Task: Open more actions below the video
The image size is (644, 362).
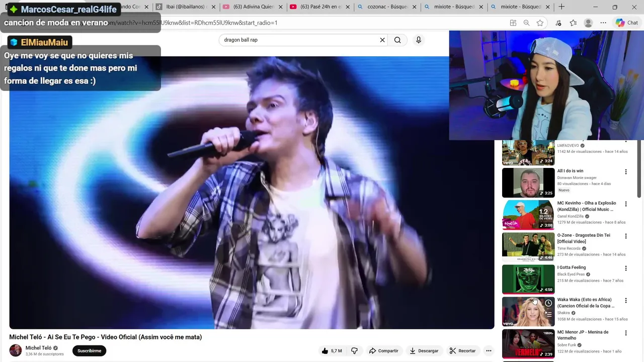Action: pyautogui.click(x=488, y=351)
